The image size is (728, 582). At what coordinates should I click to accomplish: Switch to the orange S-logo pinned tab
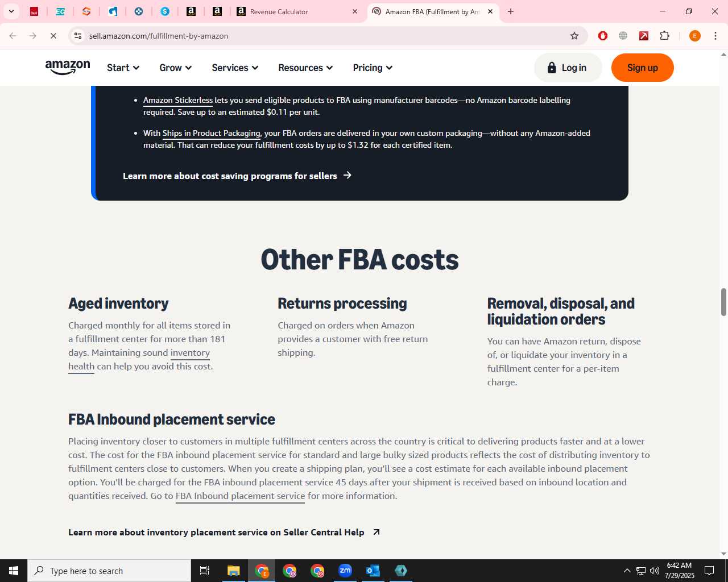click(x=86, y=11)
